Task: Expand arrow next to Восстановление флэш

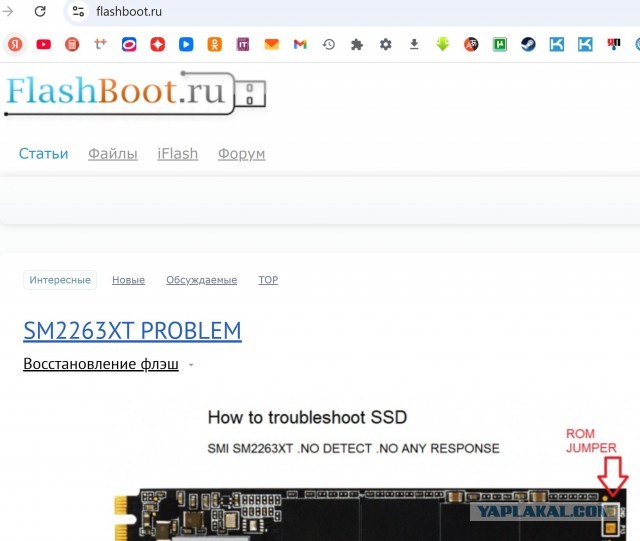Action: [191, 365]
